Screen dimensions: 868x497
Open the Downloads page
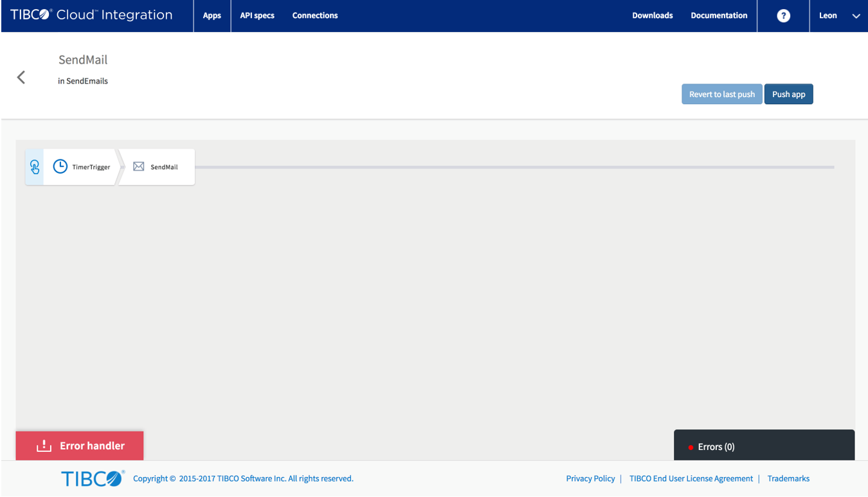pos(652,15)
